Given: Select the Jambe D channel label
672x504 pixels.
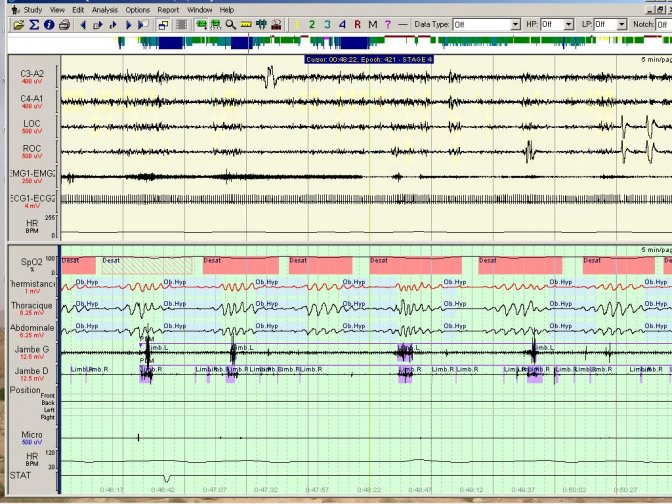Looking at the screenshot, I should point(32,371).
